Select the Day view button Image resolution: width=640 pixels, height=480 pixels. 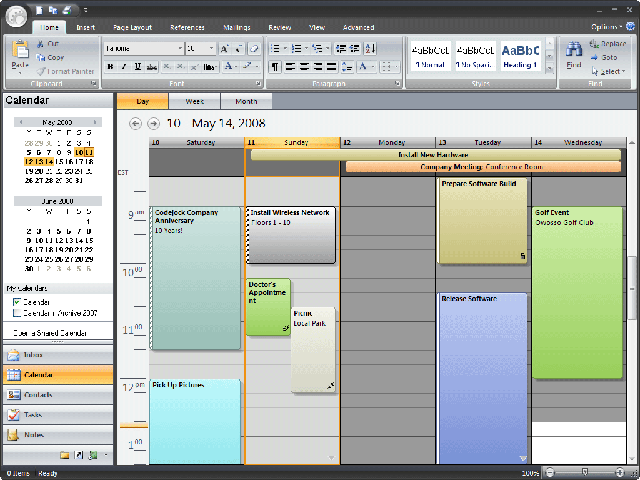pyautogui.click(x=142, y=101)
